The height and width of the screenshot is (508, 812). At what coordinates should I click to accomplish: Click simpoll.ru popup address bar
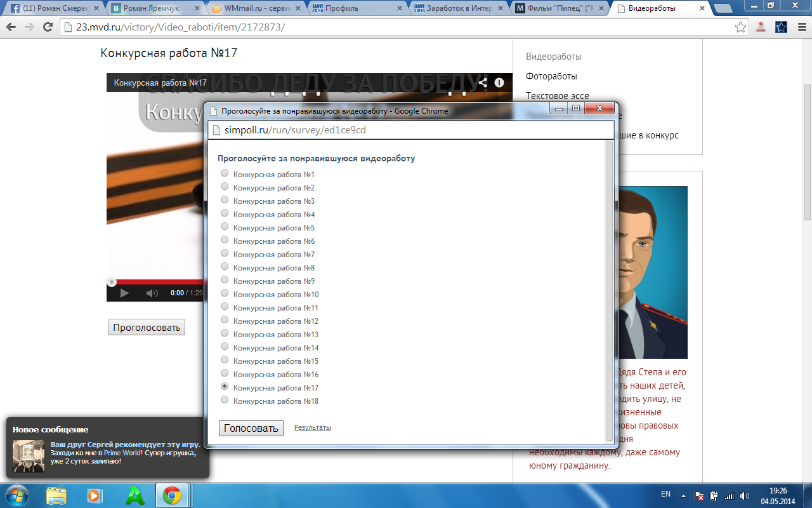411,130
